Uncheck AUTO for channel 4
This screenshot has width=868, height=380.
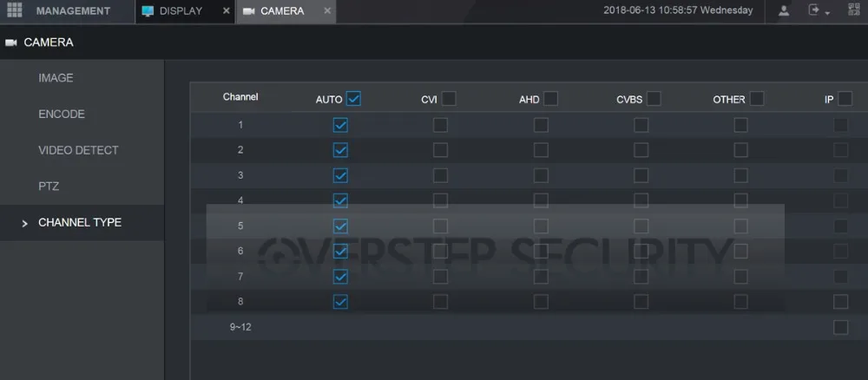340,200
